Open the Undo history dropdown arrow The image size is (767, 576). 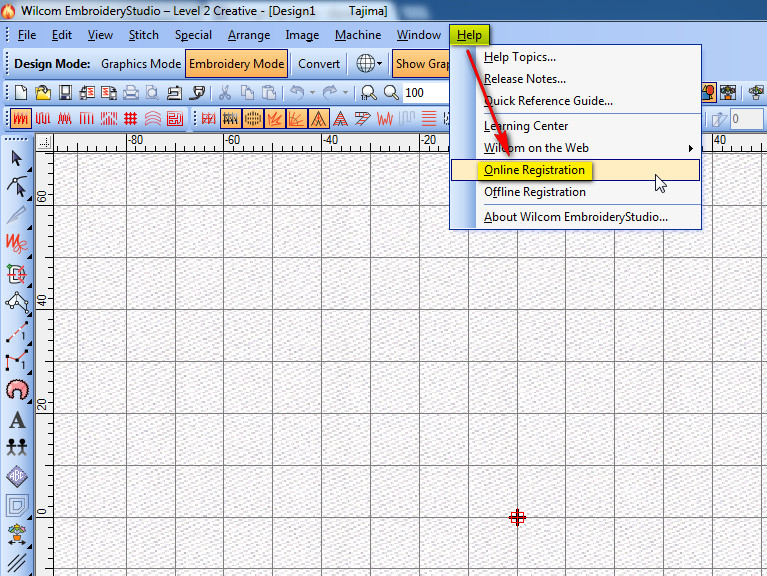pos(312,92)
